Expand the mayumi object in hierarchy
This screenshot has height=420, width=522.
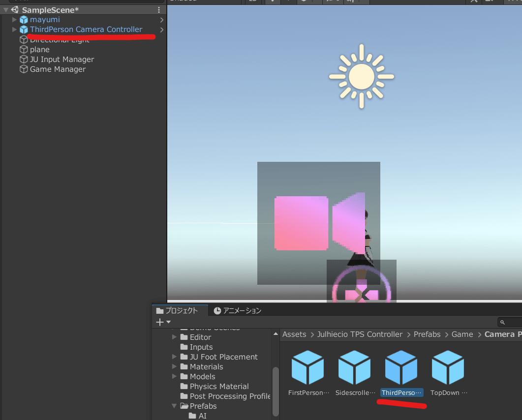point(14,20)
